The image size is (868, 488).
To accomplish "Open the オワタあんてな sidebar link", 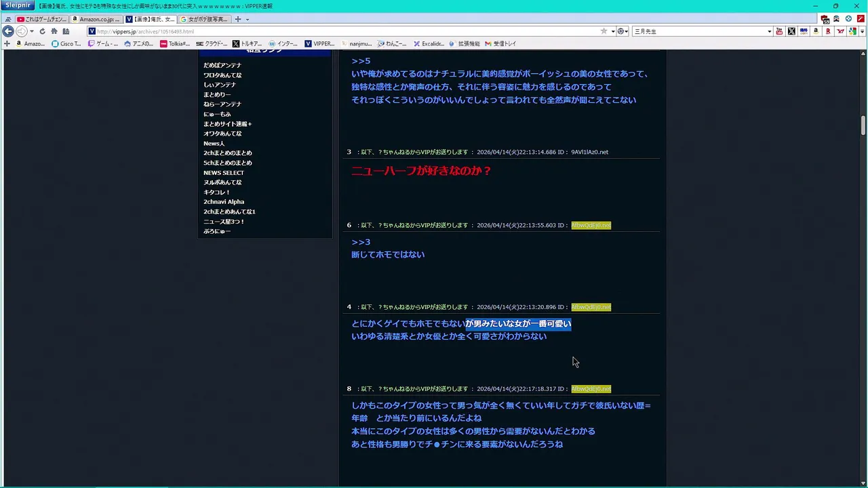I will 222,134.
